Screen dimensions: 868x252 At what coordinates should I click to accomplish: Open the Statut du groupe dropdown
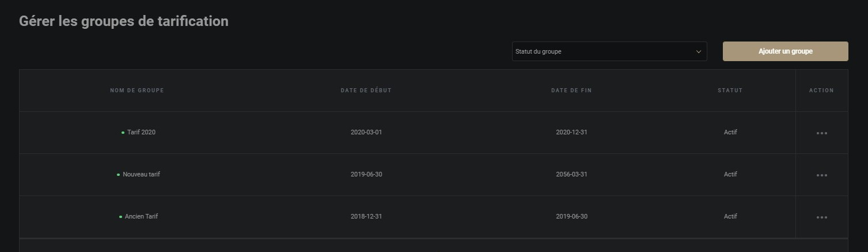point(609,51)
